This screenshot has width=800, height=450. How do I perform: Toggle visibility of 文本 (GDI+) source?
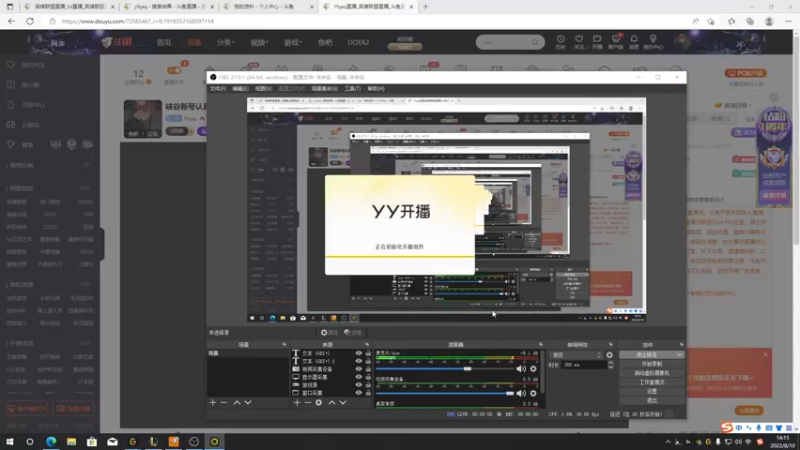point(359,353)
